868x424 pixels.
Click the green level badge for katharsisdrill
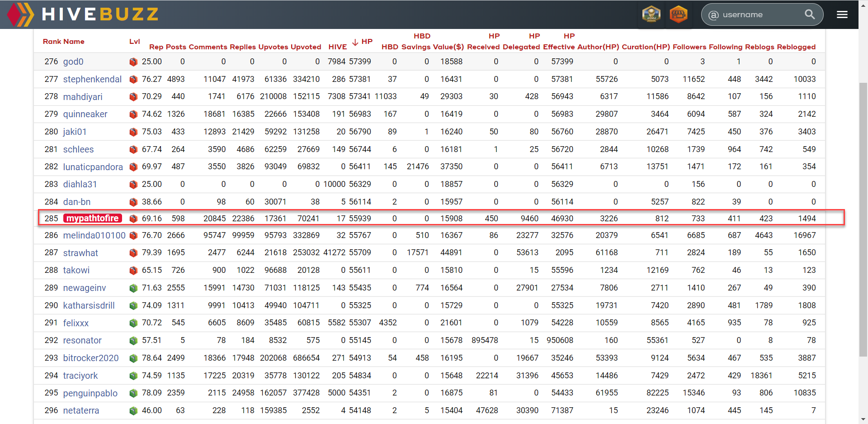(x=133, y=305)
